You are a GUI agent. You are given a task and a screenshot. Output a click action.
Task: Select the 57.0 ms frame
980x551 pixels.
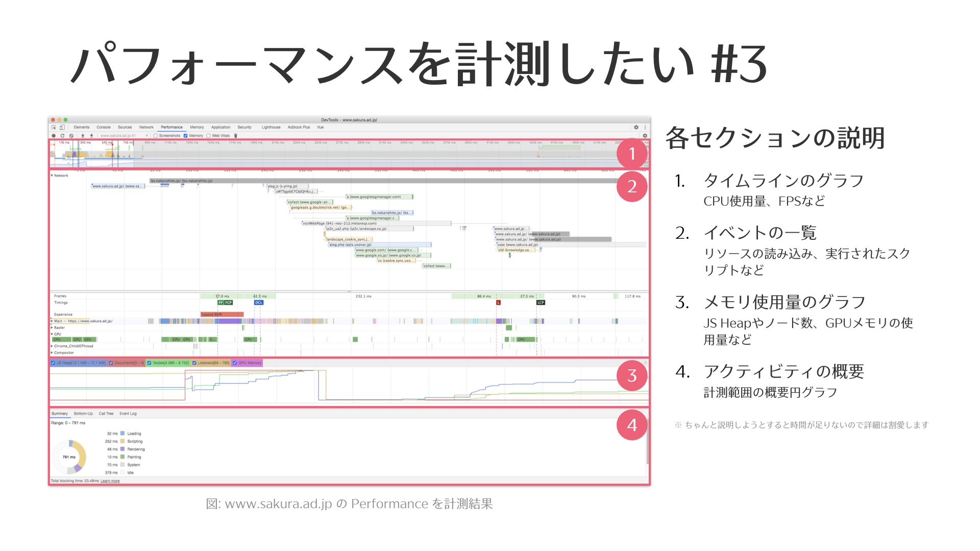pos(222,296)
